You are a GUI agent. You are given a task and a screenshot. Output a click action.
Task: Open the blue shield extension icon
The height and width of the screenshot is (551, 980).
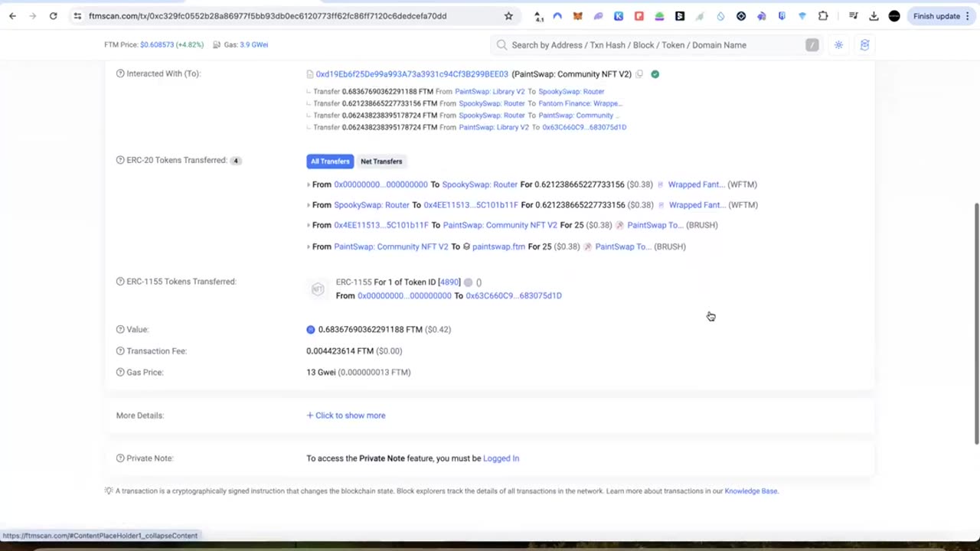click(x=782, y=16)
